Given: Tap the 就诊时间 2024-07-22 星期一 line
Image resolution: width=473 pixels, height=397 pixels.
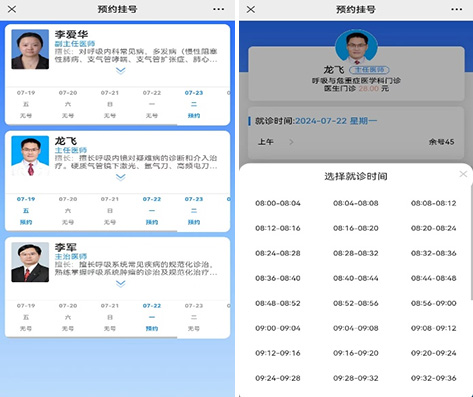Looking at the screenshot, I should coord(316,121).
